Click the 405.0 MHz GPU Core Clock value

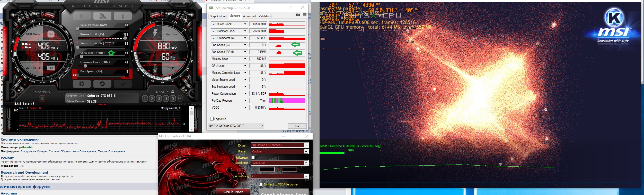point(258,24)
